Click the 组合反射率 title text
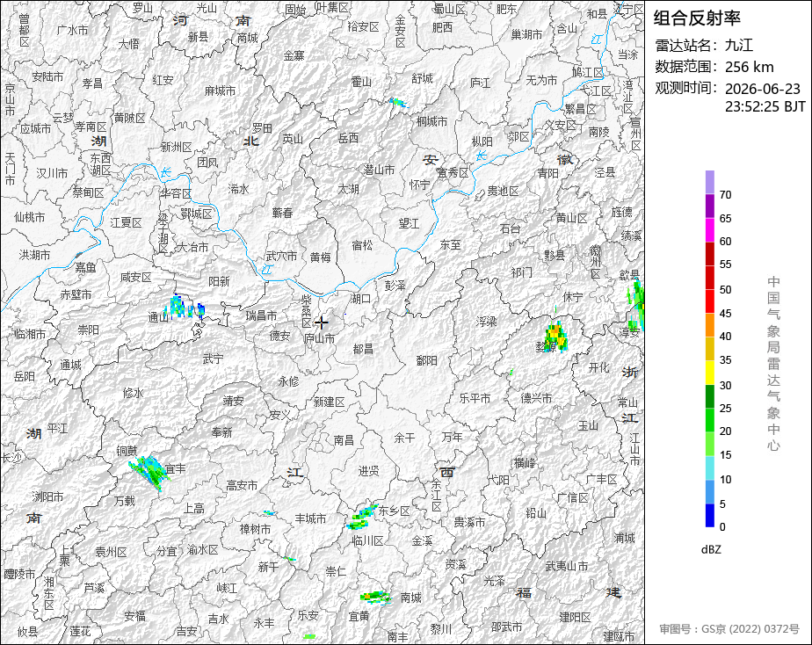The image size is (812, 645). 697,18
